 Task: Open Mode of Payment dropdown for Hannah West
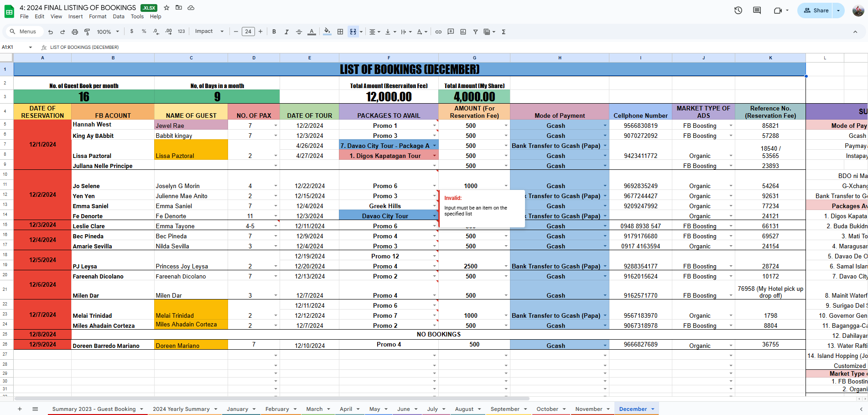605,126
